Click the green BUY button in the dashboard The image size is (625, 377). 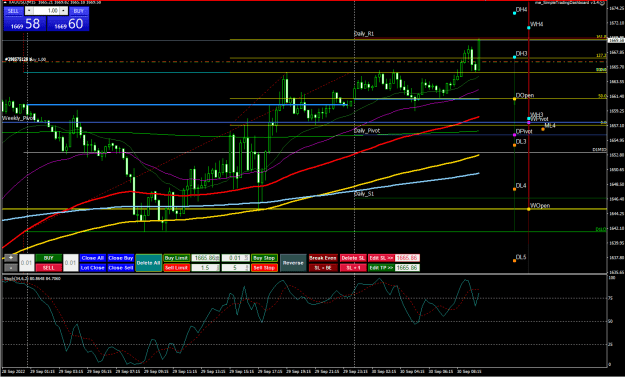tap(49, 258)
